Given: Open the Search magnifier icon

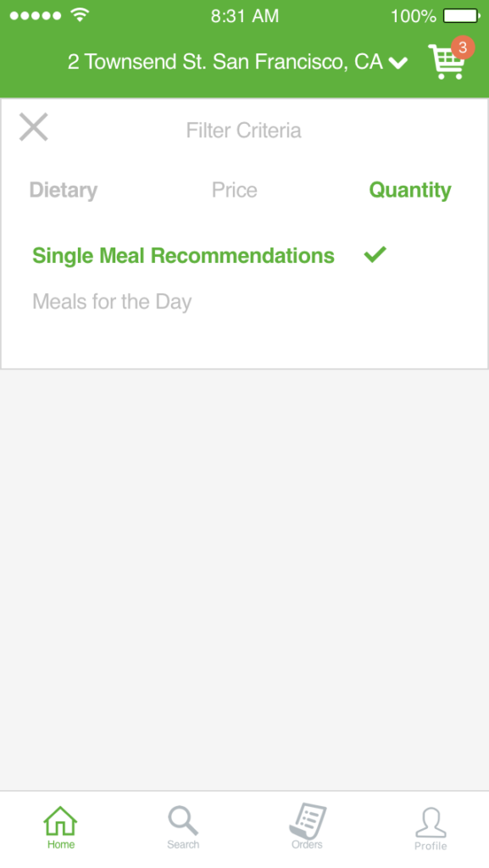Looking at the screenshot, I should [183, 821].
